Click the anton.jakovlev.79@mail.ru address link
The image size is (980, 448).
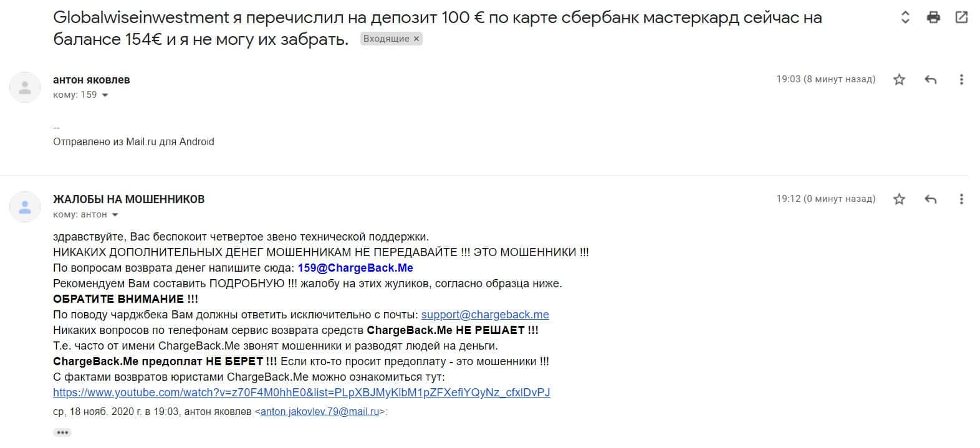click(x=320, y=412)
